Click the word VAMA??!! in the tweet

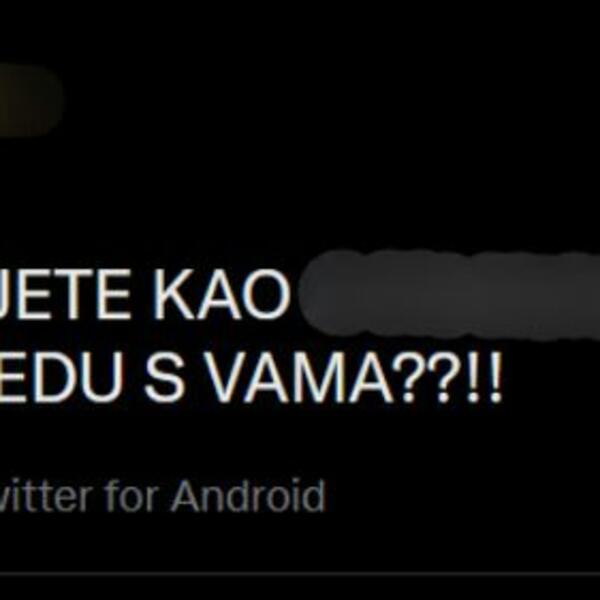coord(354,377)
